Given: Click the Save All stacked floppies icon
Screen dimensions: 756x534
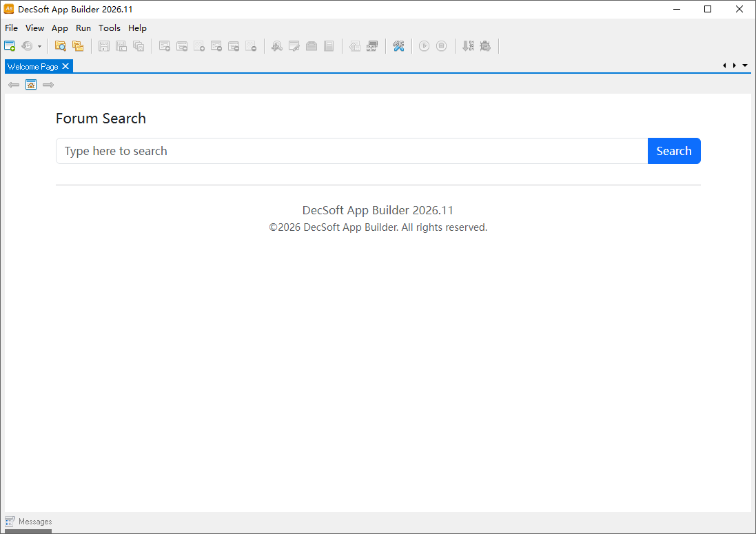Looking at the screenshot, I should (139, 45).
